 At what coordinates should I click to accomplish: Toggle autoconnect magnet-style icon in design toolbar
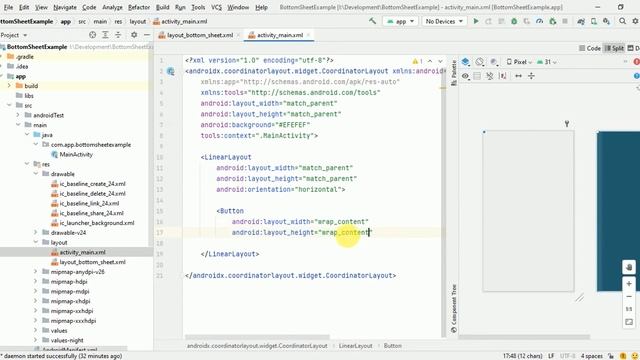click(489, 76)
